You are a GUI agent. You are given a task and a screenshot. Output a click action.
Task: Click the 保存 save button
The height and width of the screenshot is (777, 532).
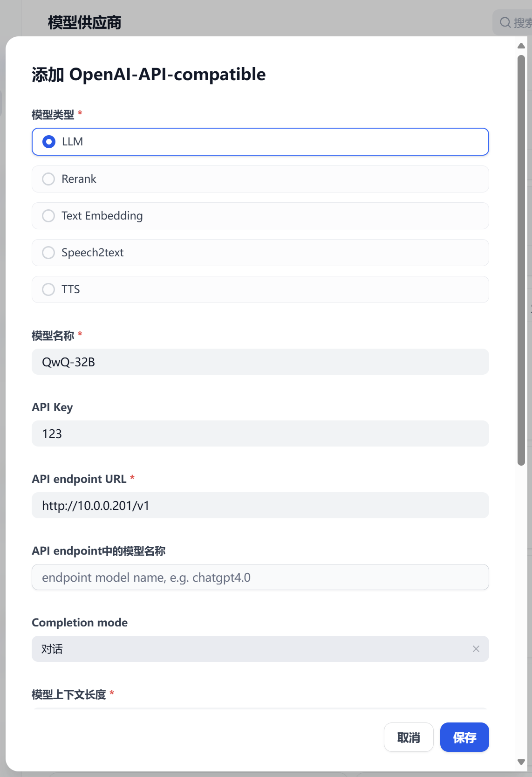(x=464, y=737)
